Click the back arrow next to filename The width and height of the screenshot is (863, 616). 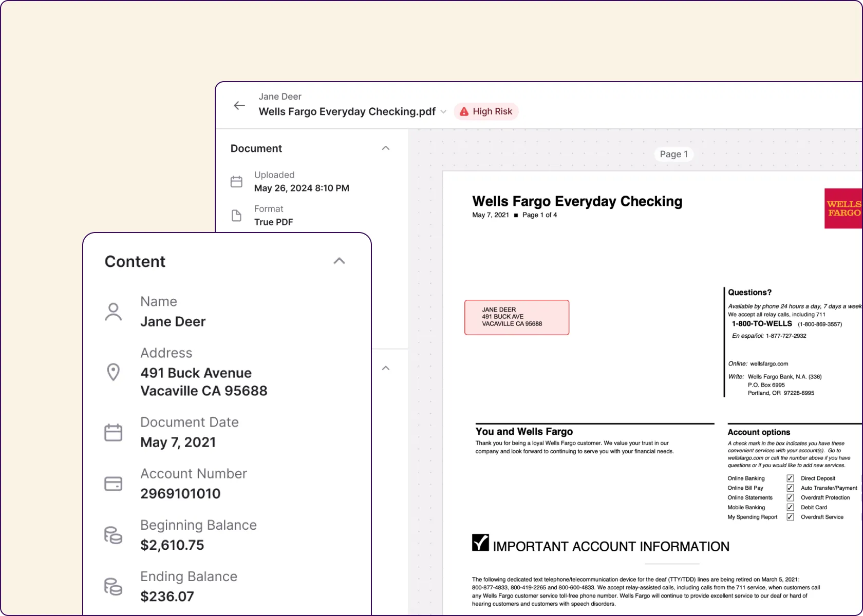(x=239, y=105)
